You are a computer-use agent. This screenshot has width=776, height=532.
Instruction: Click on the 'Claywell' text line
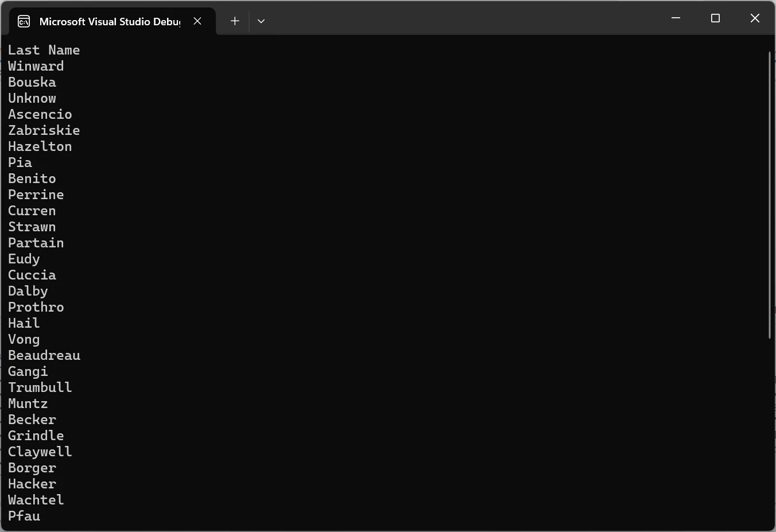point(40,452)
